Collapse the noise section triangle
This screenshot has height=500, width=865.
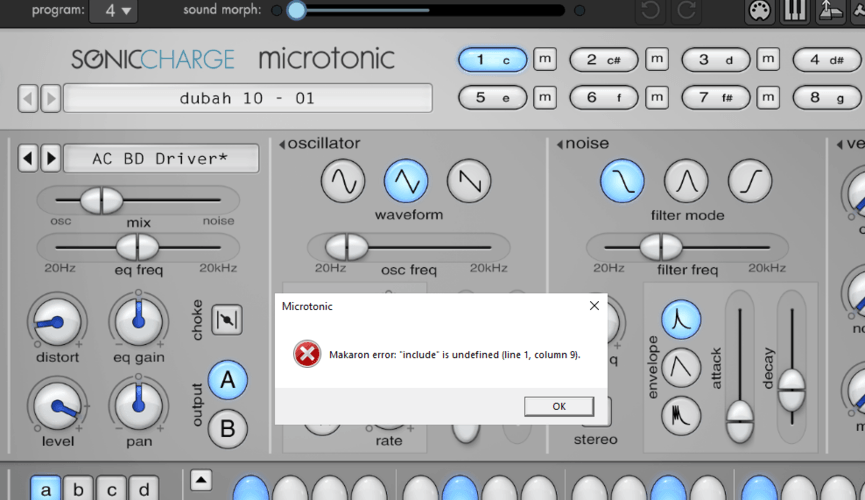(560, 145)
